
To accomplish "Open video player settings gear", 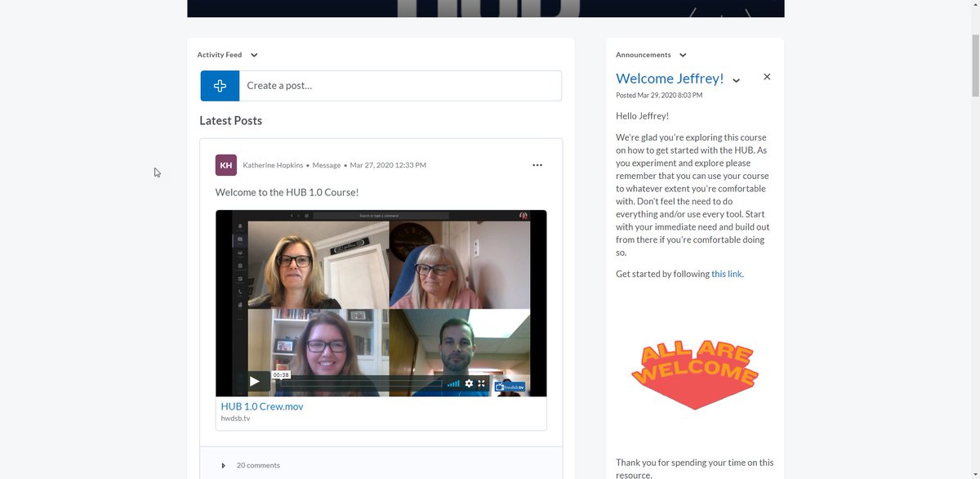I will [469, 383].
